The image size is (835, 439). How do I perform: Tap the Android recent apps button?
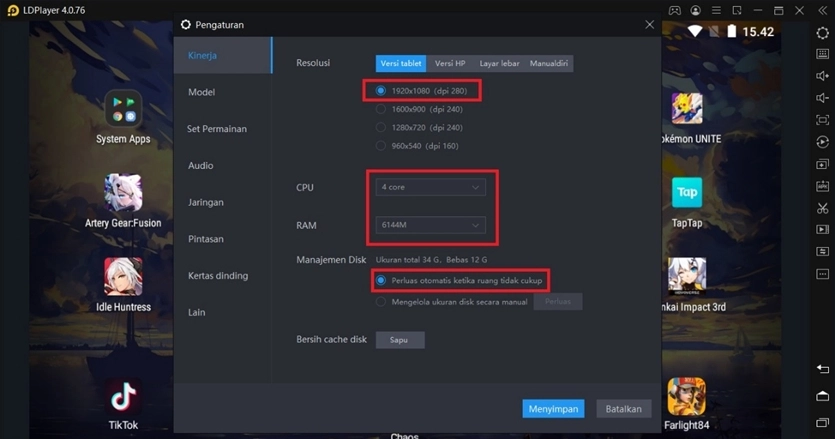(x=823, y=422)
